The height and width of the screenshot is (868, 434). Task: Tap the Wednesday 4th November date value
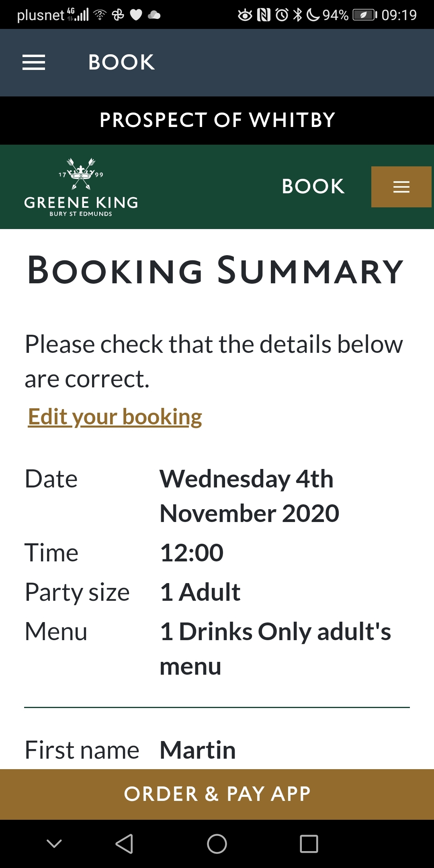249,496
